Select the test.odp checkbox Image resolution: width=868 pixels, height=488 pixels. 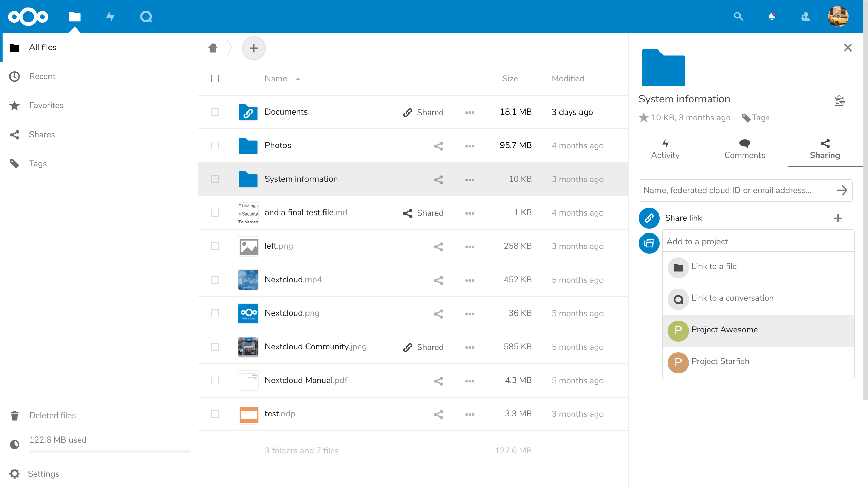(215, 414)
